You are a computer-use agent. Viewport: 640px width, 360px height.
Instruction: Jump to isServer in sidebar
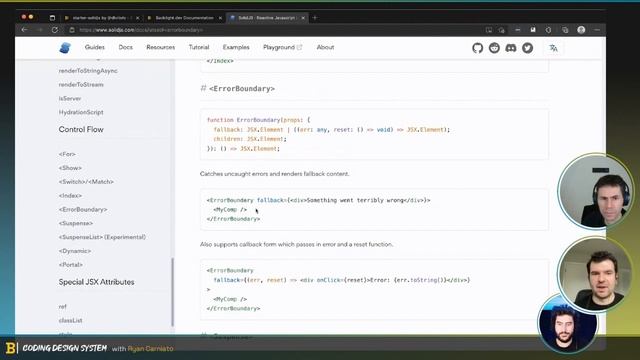coord(70,98)
